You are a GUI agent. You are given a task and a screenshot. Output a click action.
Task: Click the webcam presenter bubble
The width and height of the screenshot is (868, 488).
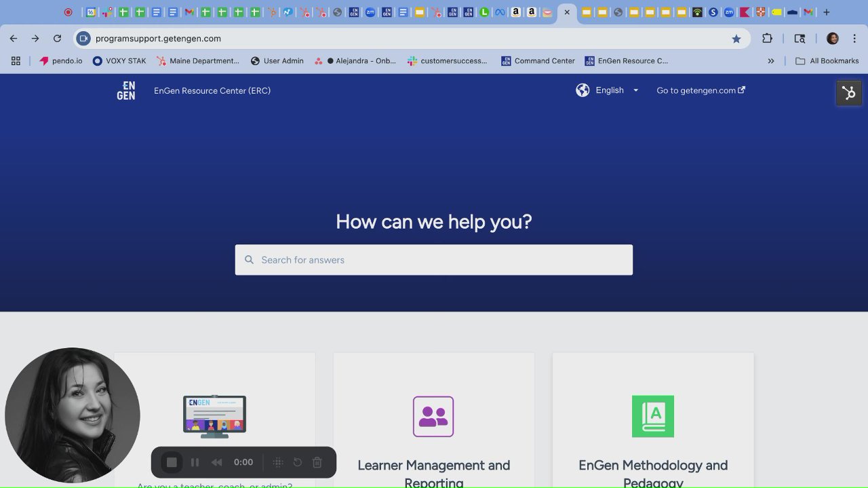[x=73, y=415]
